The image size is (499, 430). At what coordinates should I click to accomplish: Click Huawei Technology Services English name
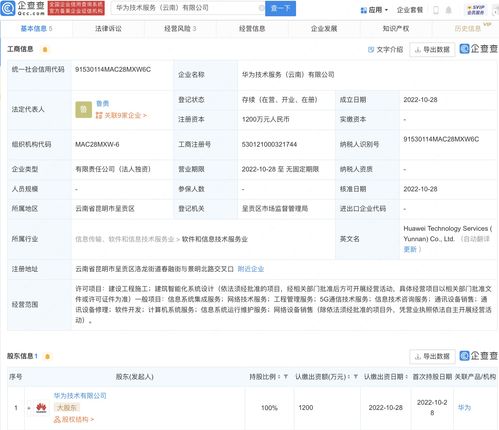[448, 234]
